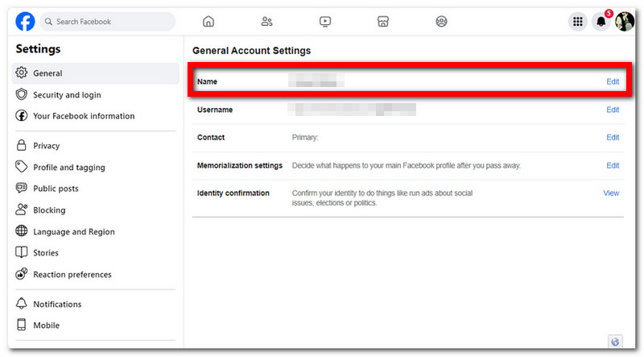Screen dimensions: 644x357
Task: Click the Profile and tagging tag icon
Action: click(22, 167)
